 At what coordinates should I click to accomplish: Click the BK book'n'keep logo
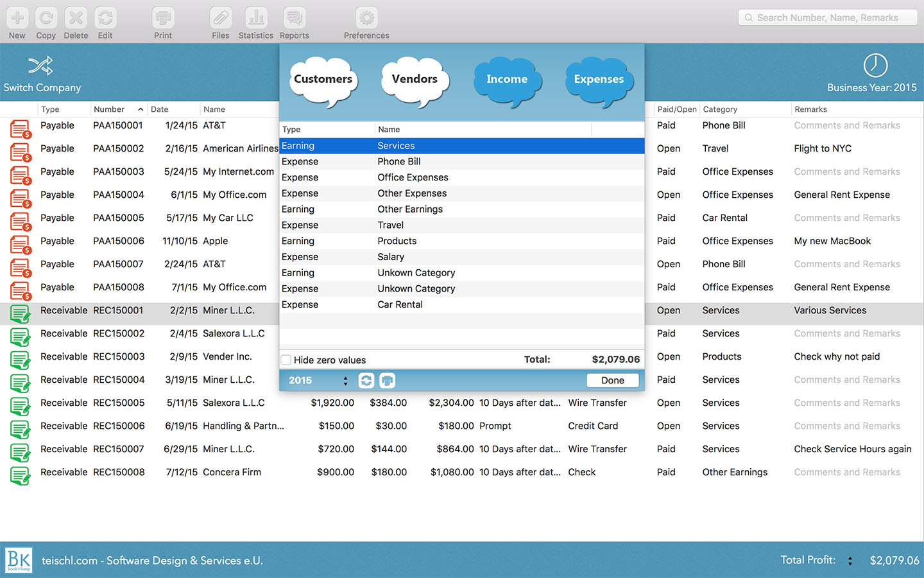19,560
